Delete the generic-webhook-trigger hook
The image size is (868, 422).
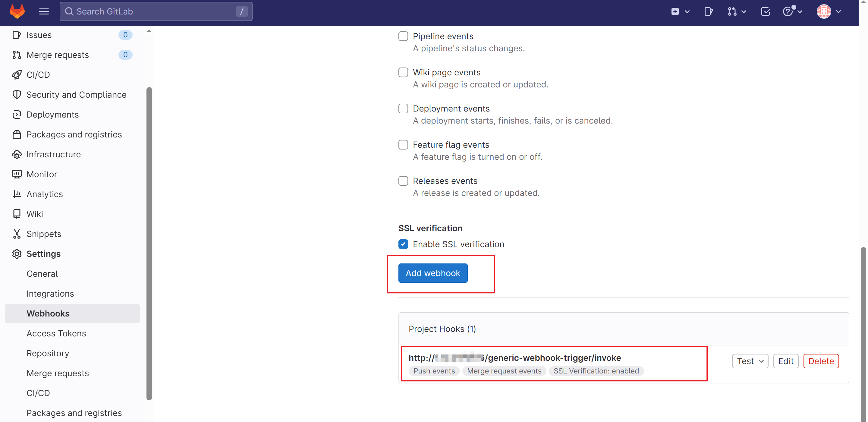click(x=821, y=361)
